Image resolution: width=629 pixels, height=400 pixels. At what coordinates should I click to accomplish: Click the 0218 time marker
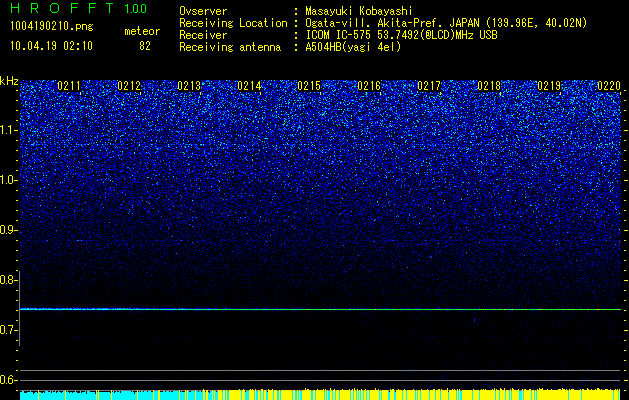489,86
